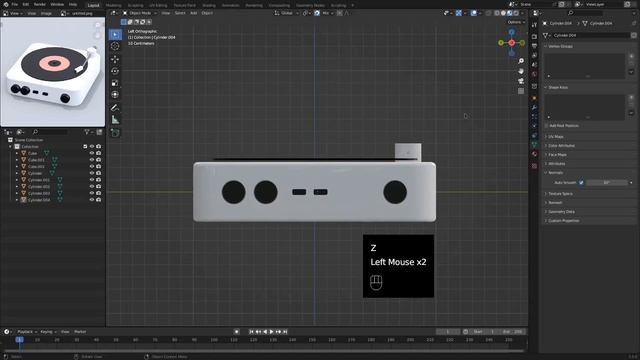Screen dimensions: 640x360
Task: Click the play animation button
Action: [271, 332]
